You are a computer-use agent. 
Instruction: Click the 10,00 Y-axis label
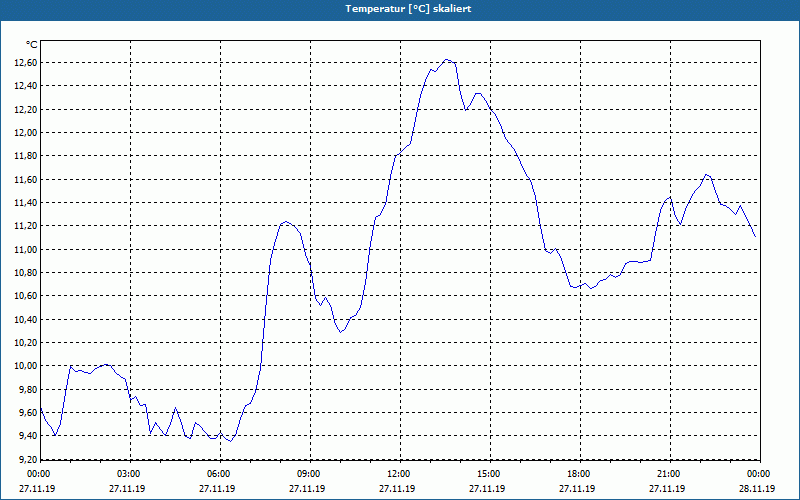coord(26,366)
